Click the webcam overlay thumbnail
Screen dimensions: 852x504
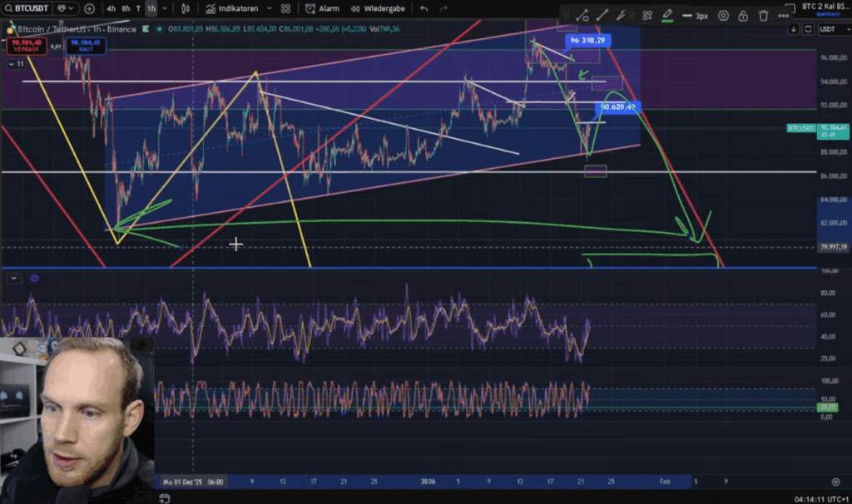point(77,421)
